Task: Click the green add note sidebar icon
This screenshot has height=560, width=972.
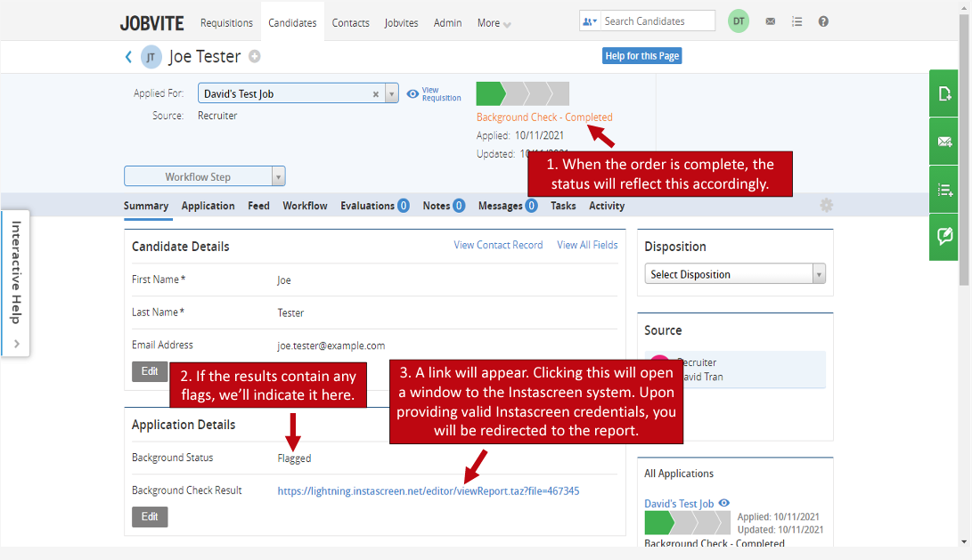Action: point(944,237)
